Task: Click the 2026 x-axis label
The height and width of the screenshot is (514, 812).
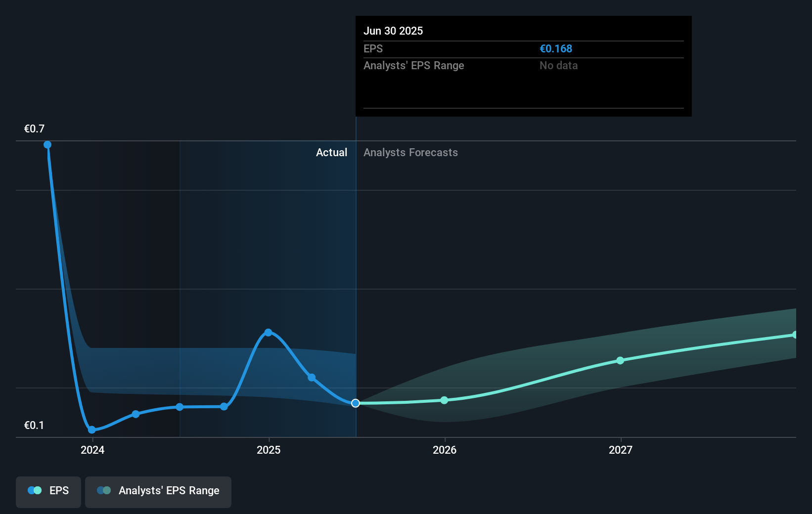Action: click(x=445, y=450)
